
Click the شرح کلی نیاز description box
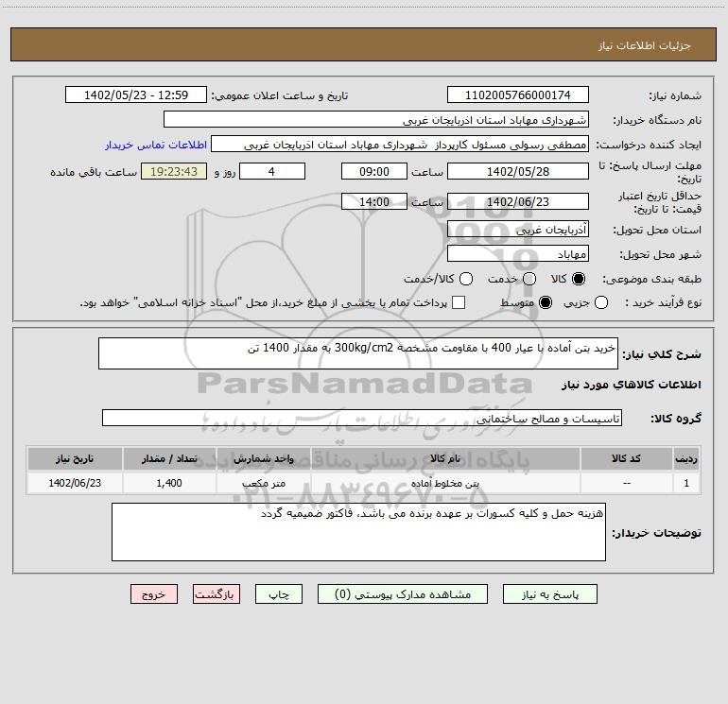point(358,353)
